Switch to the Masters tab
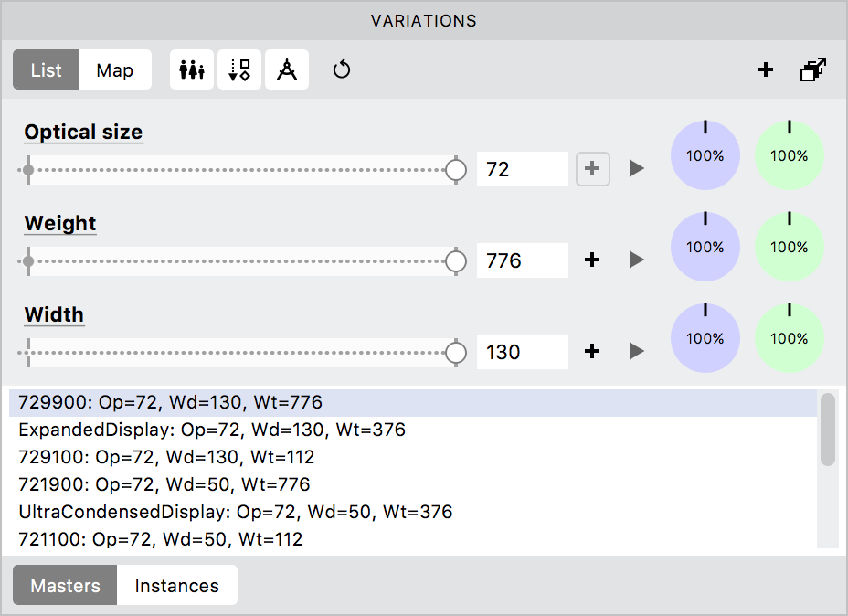Screen dimensions: 848x616 [65, 585]
